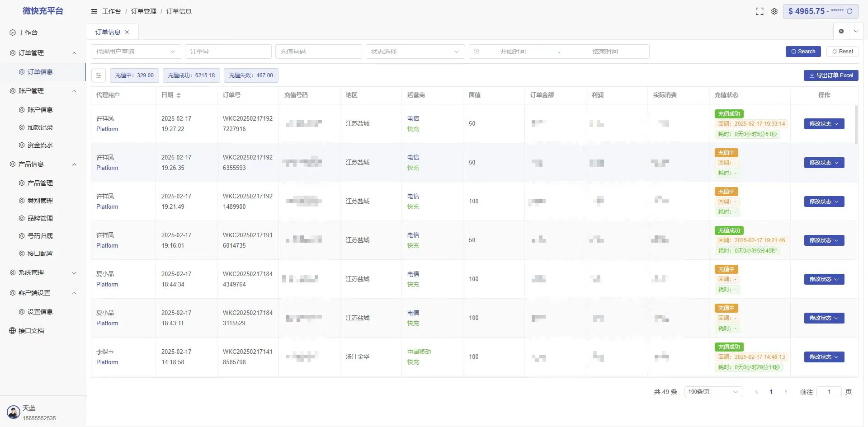Click the Reset button

(x=843, y=52)
